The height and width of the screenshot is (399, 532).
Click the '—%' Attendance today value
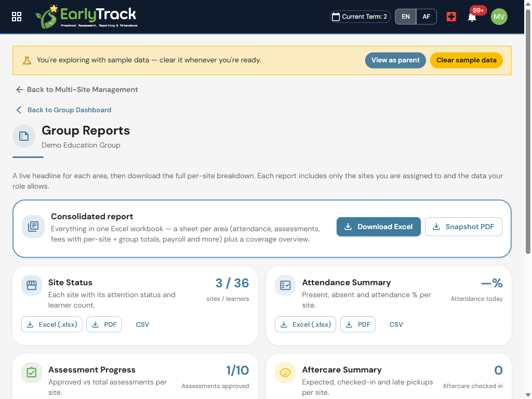pos(492,283)
